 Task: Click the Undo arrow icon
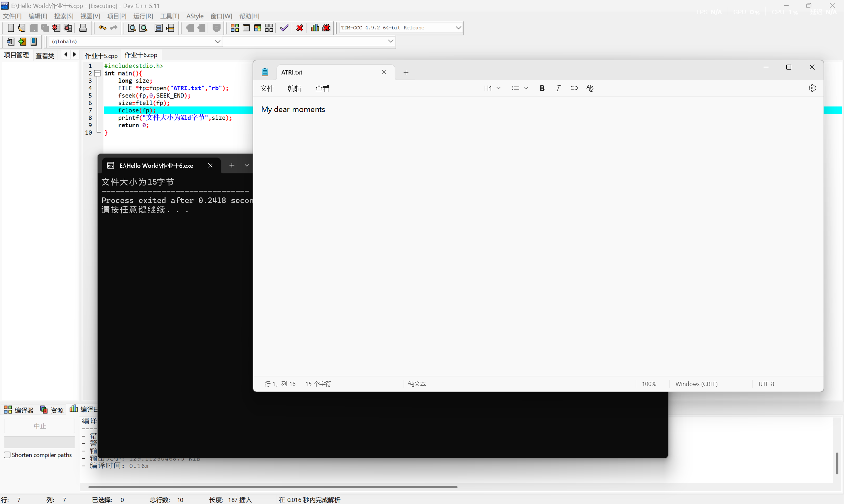tap(102, 28)
